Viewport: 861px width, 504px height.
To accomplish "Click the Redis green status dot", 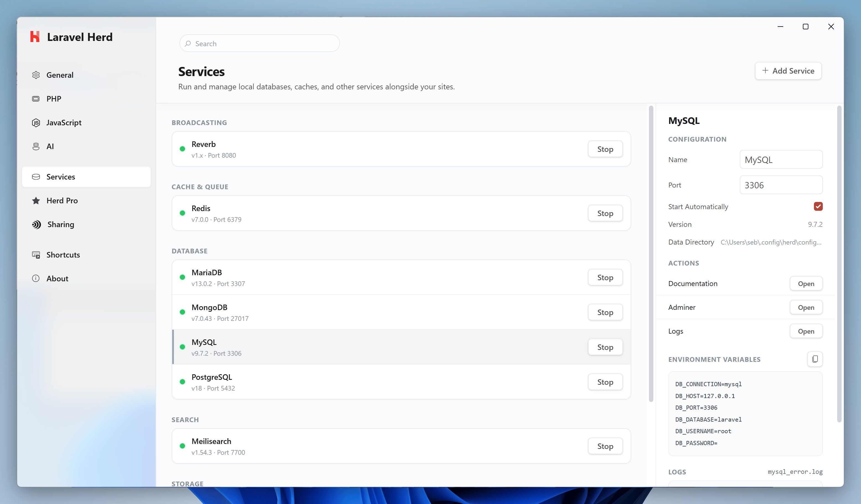I will 182,213.
